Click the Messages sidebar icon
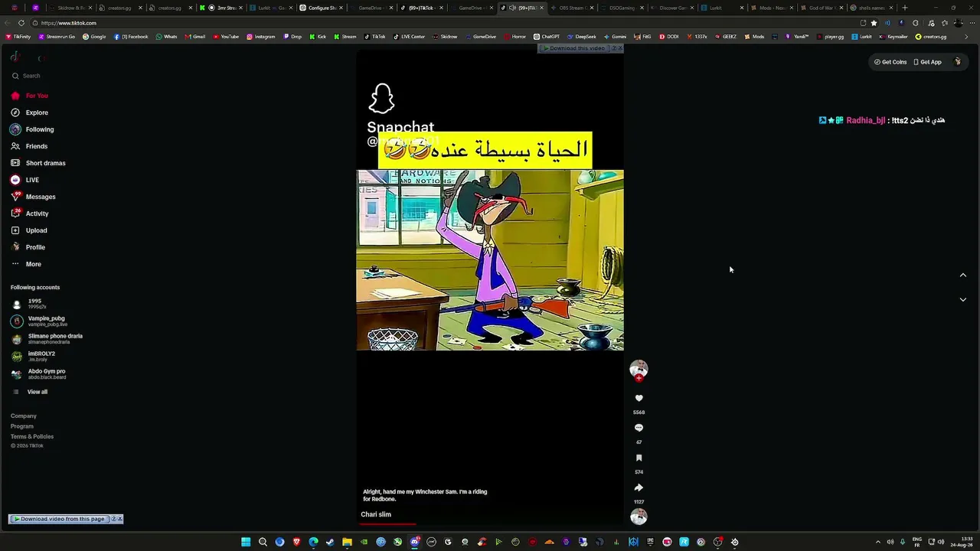The width and height of the screenshot is (980, 551). (x=15, y=197)
